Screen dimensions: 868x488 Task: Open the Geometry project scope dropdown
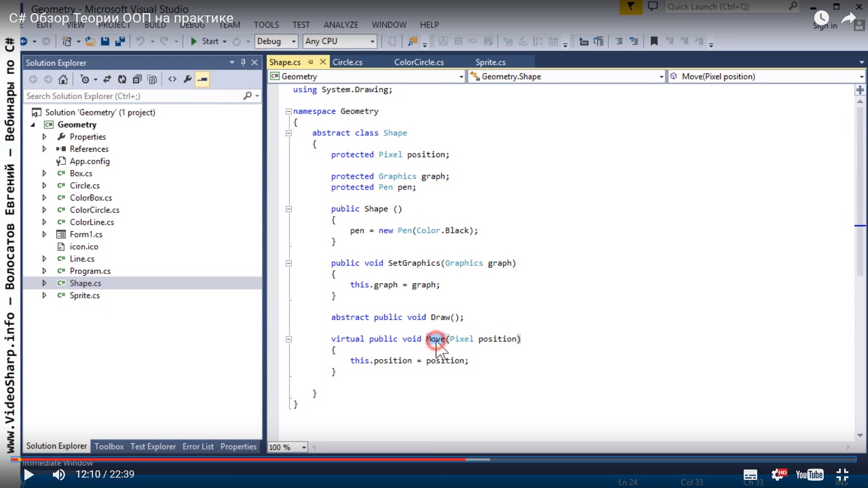(x=367, y=76)
